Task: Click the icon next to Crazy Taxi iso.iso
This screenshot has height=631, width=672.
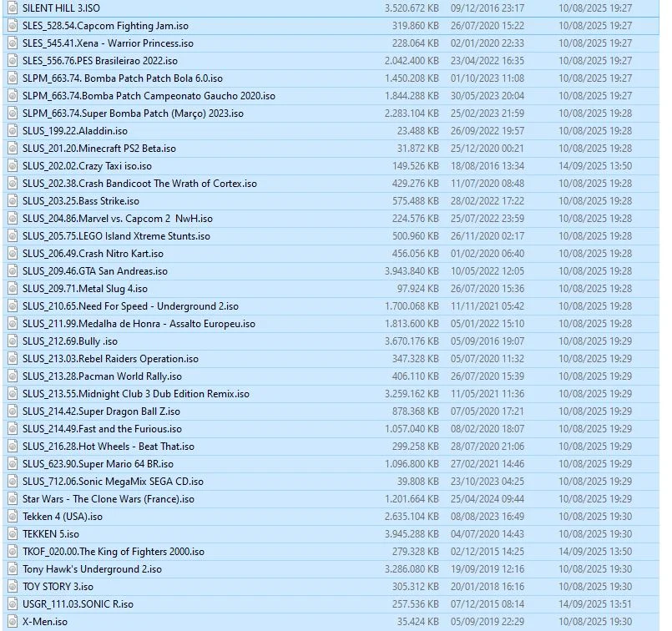Action: (x=12, y=165)
